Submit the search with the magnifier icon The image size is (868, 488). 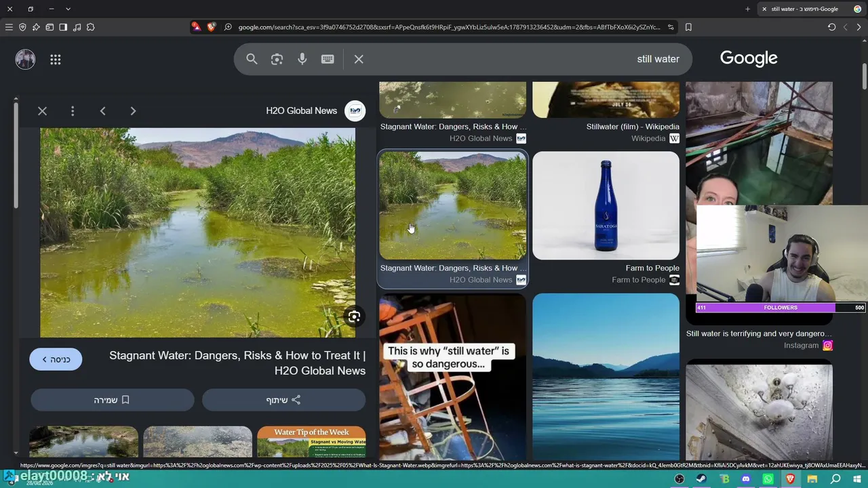[252, 59]
